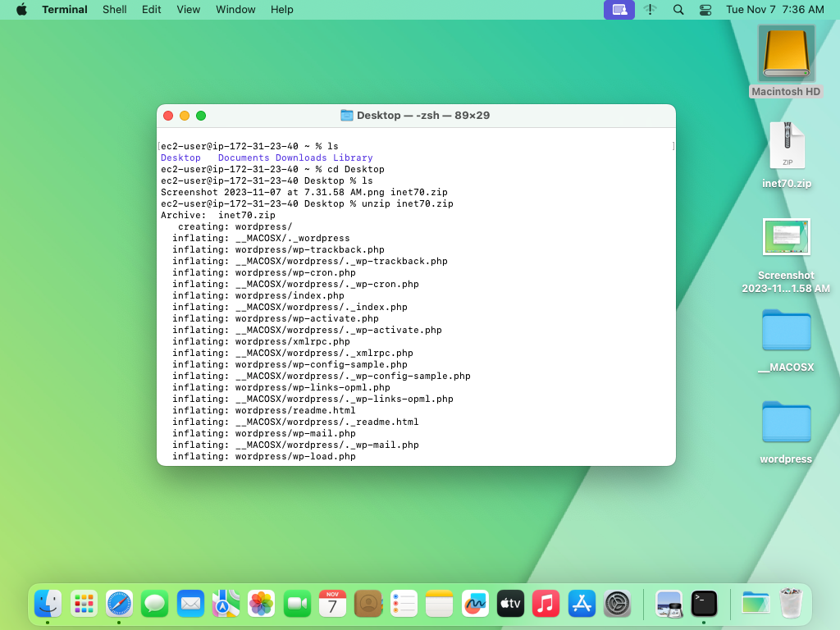
Task: Click 'wordpress/wp-cron.php' output line
Action: [x=264, y=272]
